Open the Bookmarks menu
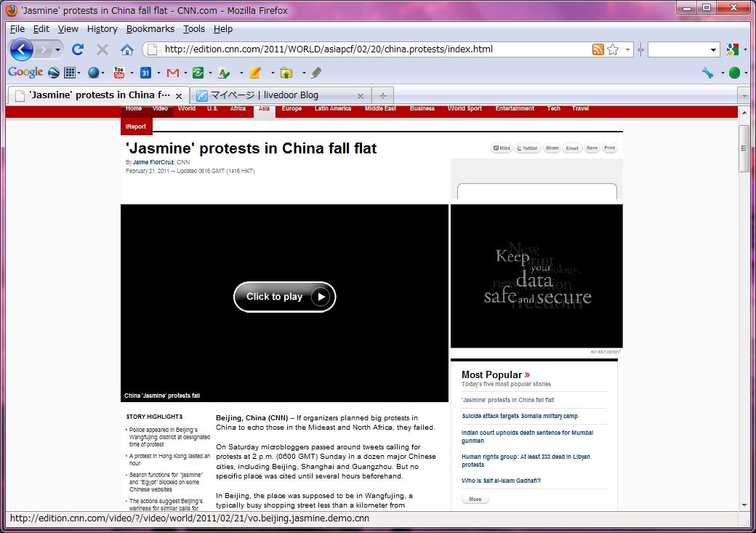The height and width of the screenshot is (533, 756). [x=150, y=29]
